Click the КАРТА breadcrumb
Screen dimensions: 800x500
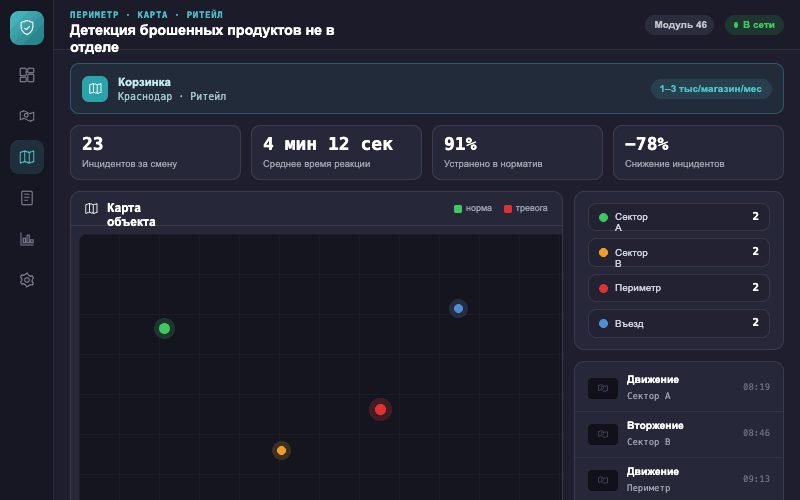coord(152,15)
